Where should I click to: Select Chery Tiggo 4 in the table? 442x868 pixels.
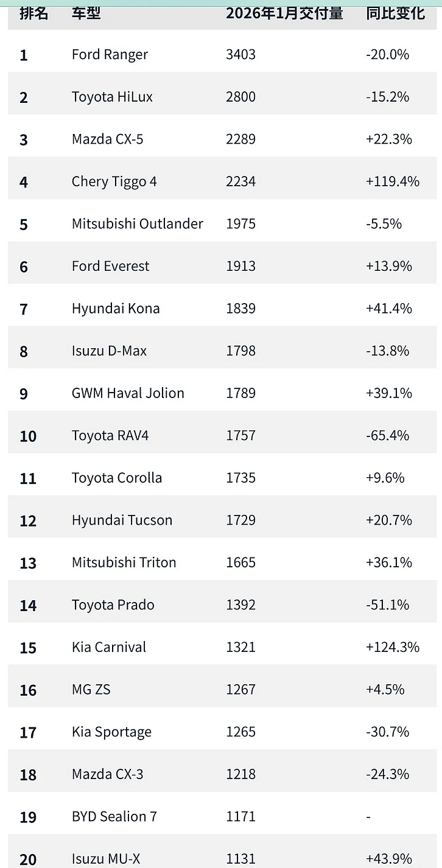pos(114,181)
